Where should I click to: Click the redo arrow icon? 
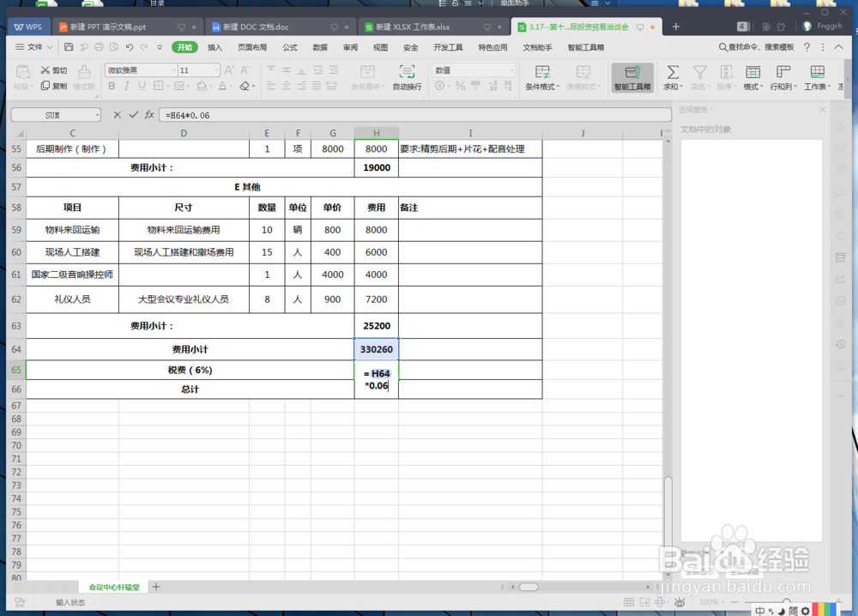pos(144,47)
